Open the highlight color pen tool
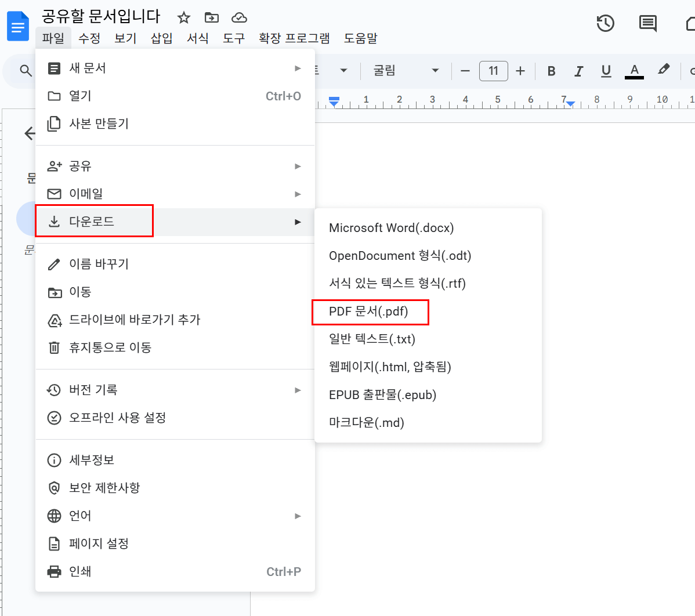The image size is (695, 616). point(663,70)
